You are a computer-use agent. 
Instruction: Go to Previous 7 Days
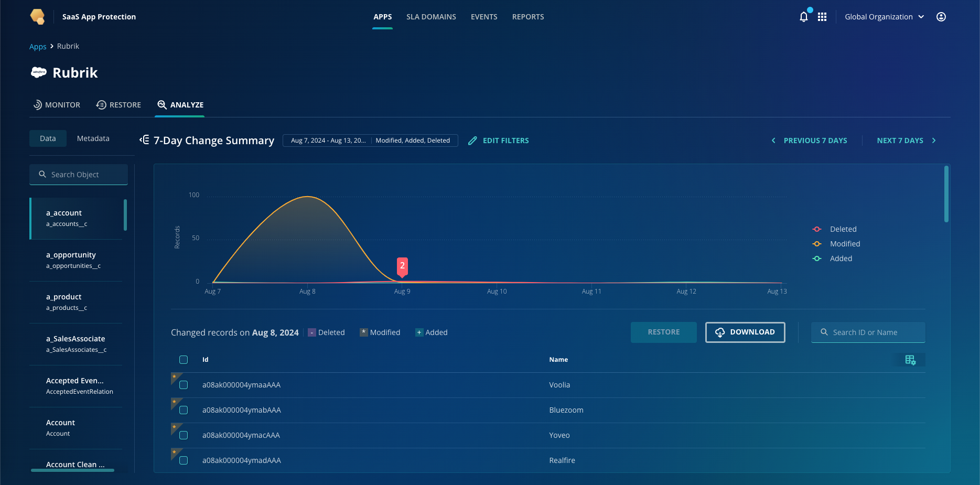(x=809, y=141)
